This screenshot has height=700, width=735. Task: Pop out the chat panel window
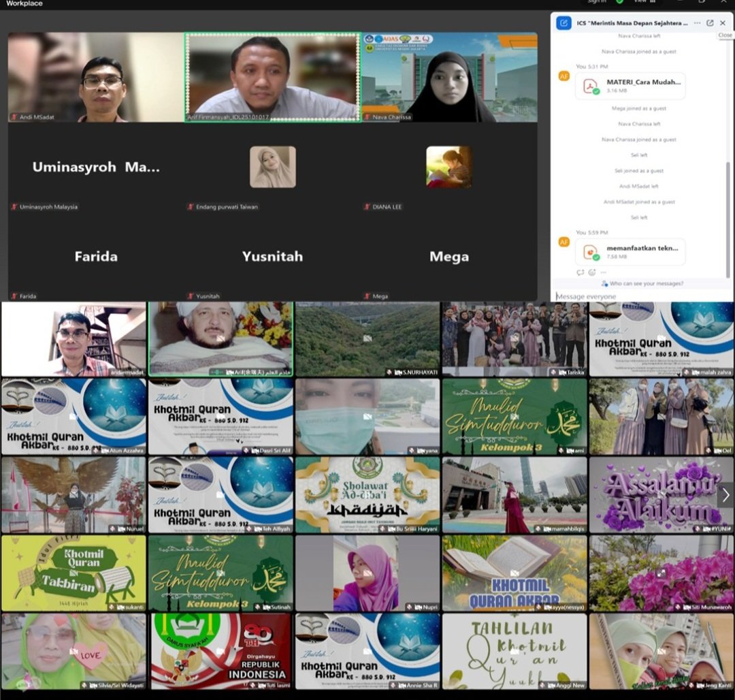(710, 23)
